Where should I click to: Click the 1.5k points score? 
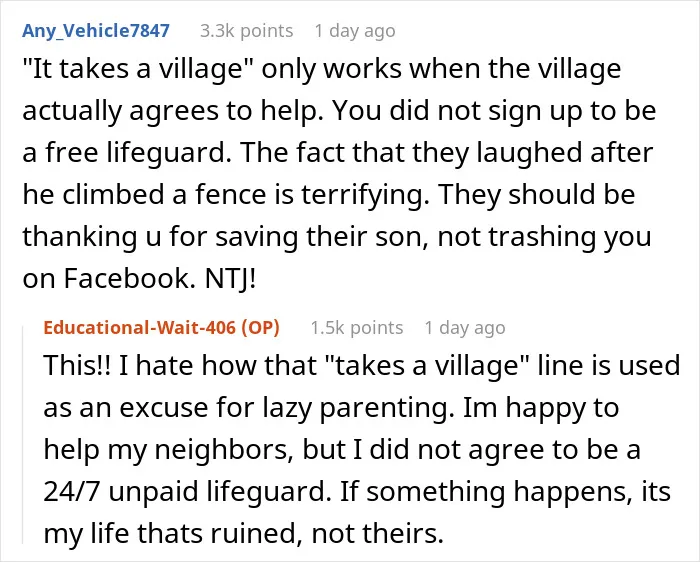357,328
